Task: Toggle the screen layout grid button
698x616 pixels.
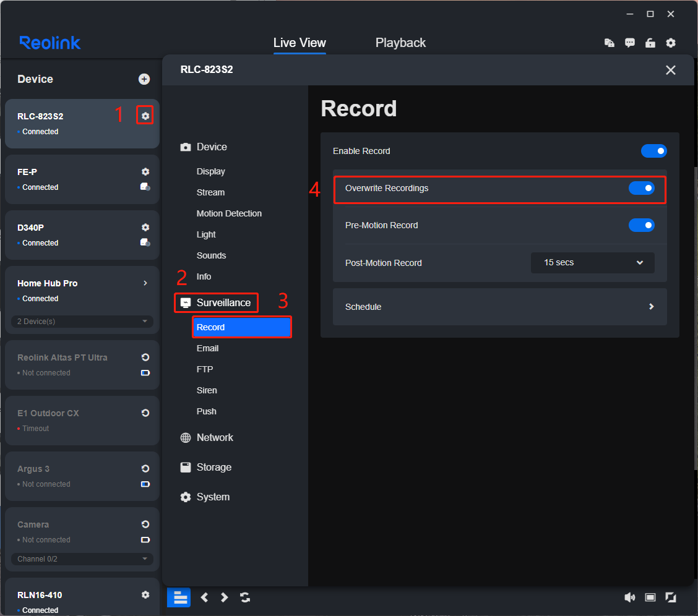Action: point(179,597)
